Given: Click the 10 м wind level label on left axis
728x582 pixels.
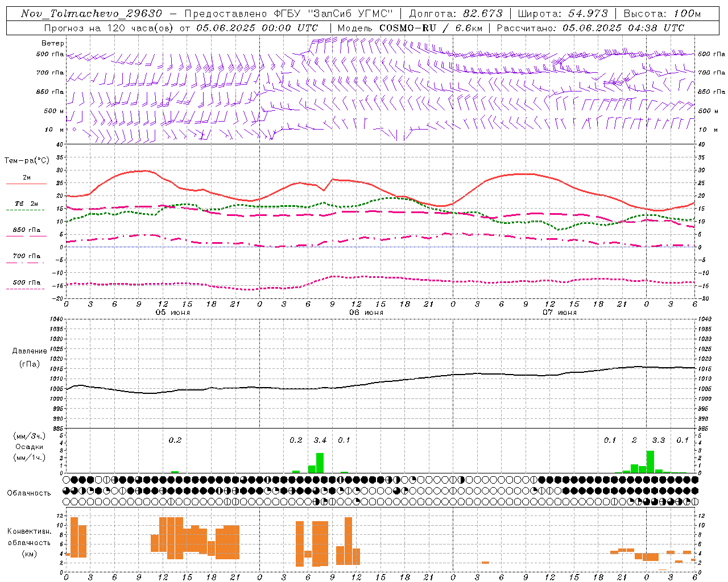Looking at the screenshot, I should pos(55,130).
